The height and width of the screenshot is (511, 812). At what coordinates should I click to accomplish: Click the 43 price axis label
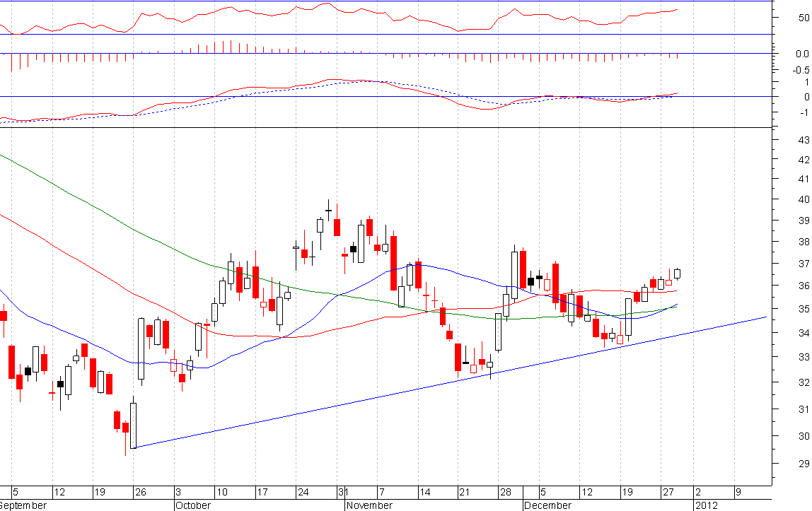click(x=804, y=140)
